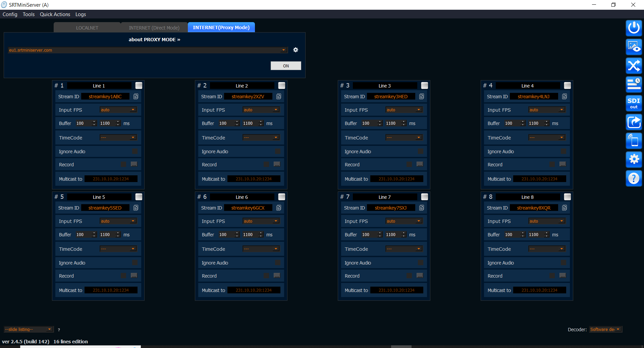This screenshot has height=348, width=644.
Task: Click Line 1 Multicast to address field
Action: point(111,179)
